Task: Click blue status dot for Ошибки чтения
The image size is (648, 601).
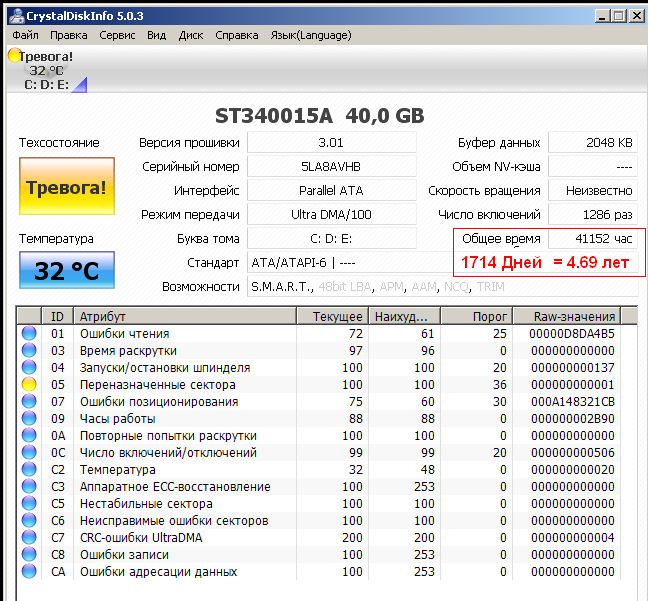Action: (x=29, y=333)
